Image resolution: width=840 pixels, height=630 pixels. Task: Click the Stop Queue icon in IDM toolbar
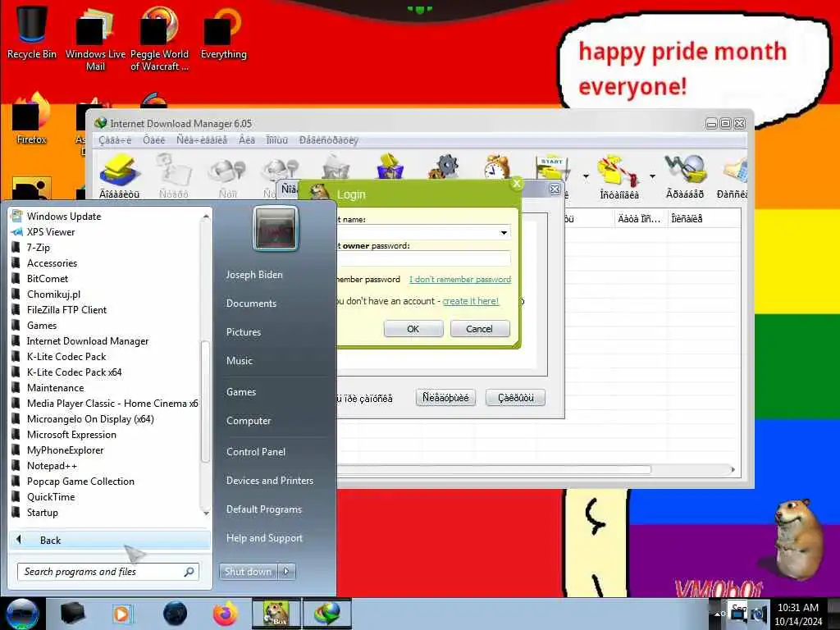click(619, 171)
